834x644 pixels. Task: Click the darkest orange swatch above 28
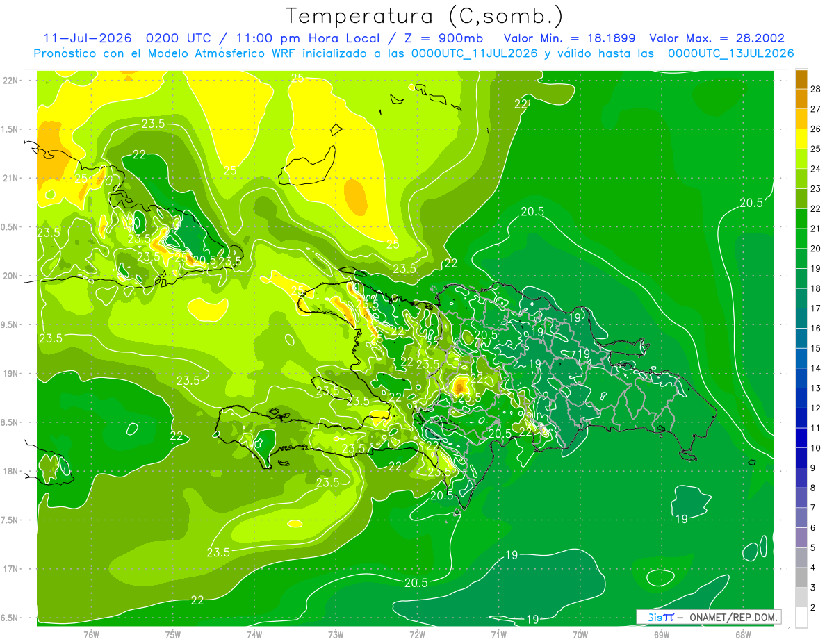tap(801, 79)
